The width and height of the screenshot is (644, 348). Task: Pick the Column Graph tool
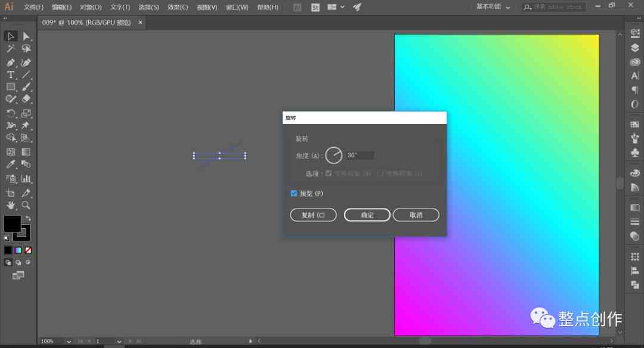click(x=26, y=179)
